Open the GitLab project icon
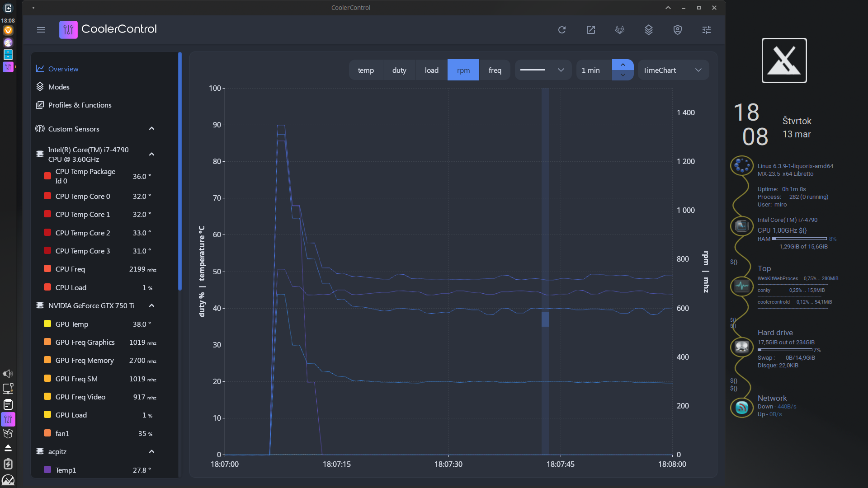 click(620, 30)
